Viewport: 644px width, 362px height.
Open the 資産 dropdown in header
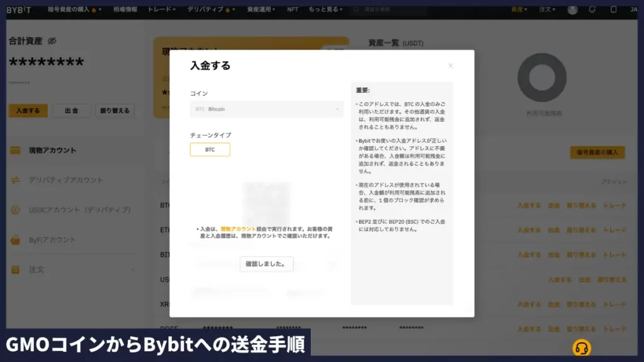tap(519, 9)
